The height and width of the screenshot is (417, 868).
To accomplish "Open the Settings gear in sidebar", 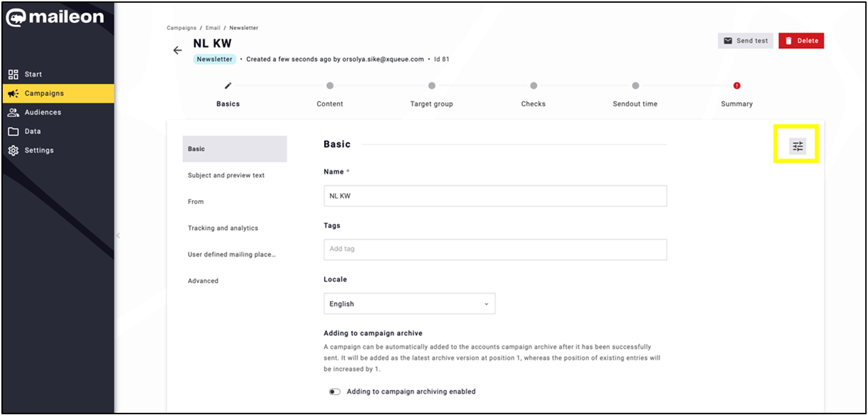I will click(x=12, y=150).
